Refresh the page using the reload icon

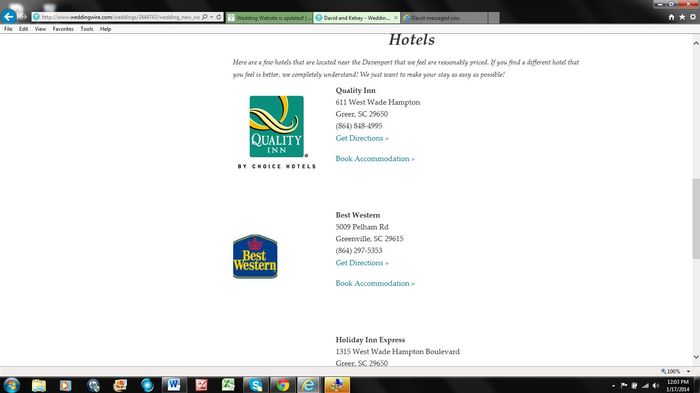[219, 17]
